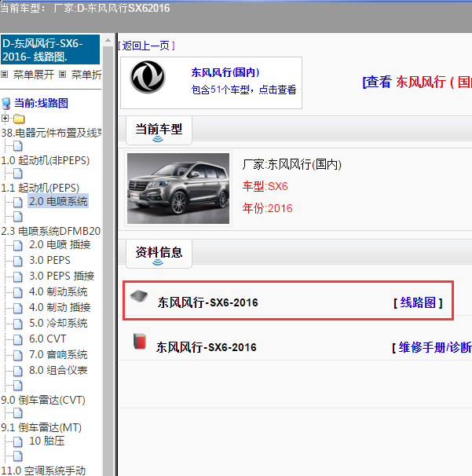Click 包含51个车型，点击查看 link
This screenshot has height=476, width=472.
tap(243, 90)
